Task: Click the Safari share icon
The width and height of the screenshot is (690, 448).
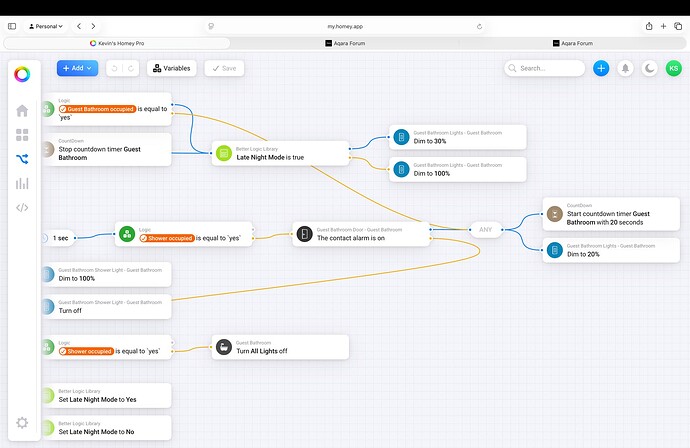Action: [649, 26]
